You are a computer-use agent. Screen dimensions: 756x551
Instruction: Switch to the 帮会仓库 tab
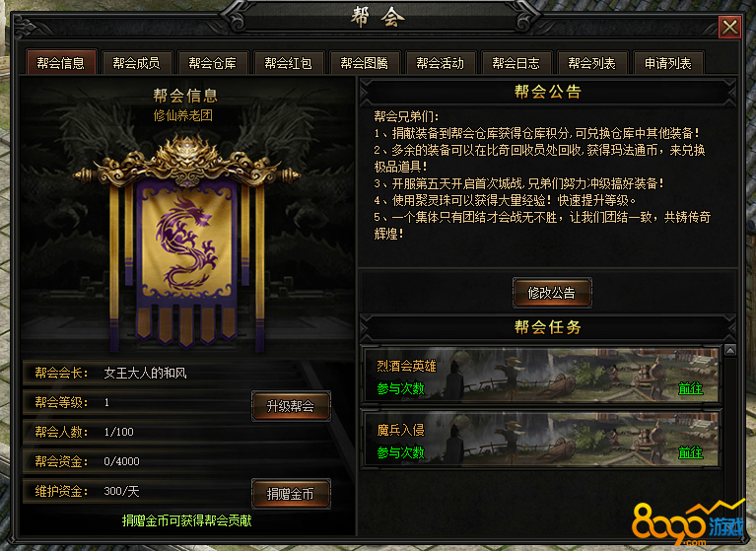(x=213, y=63)
